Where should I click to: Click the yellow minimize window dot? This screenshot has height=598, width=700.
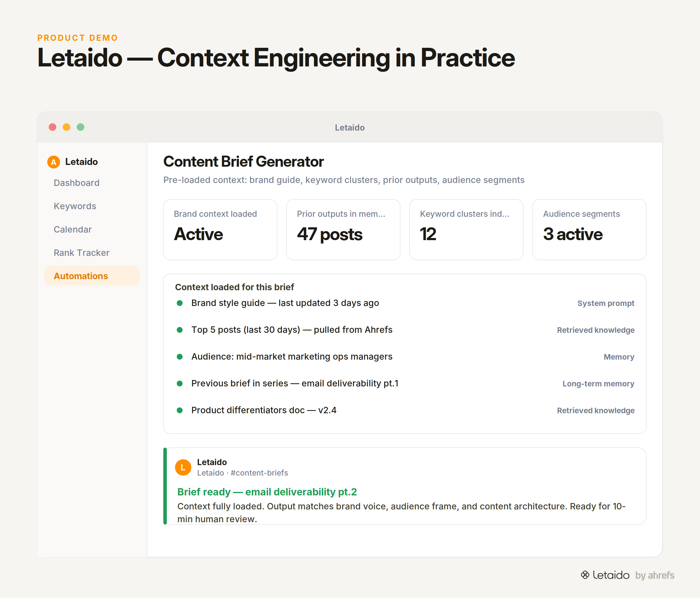tap(66, 127)
